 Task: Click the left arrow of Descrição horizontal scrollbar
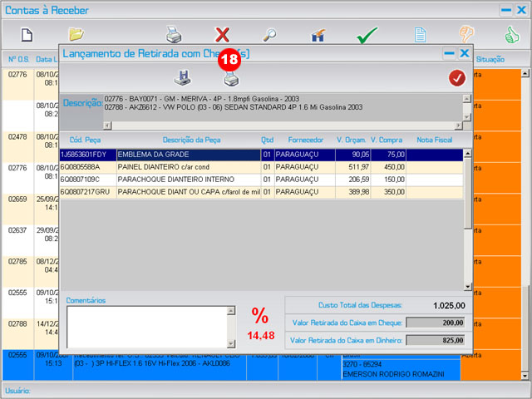pyautogui.click(x=107, y=126)
